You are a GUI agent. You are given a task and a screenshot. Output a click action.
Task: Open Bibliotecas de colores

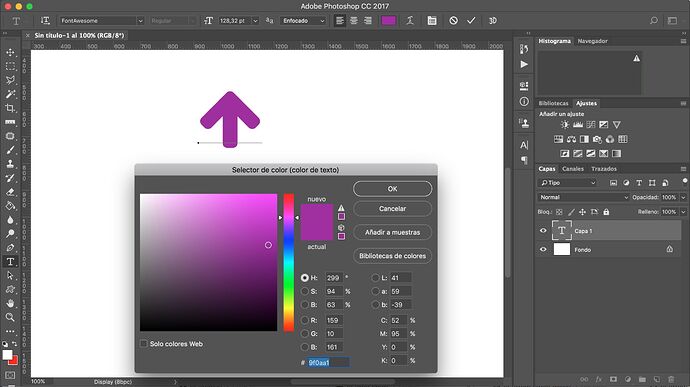(x=393, y=256)
